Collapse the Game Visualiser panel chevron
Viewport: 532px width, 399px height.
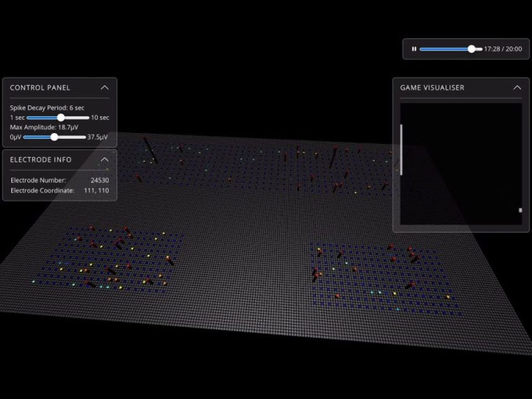point(517,88)
